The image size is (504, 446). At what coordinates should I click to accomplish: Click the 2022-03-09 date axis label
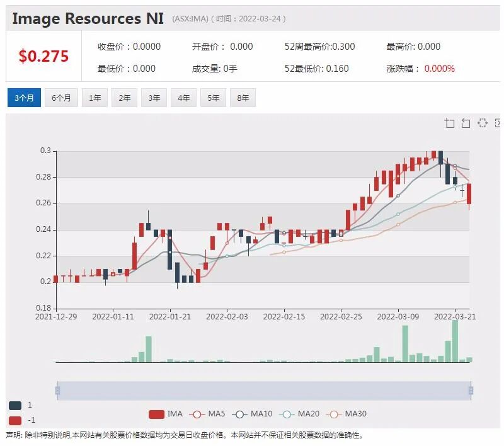(x=398, y=316)
